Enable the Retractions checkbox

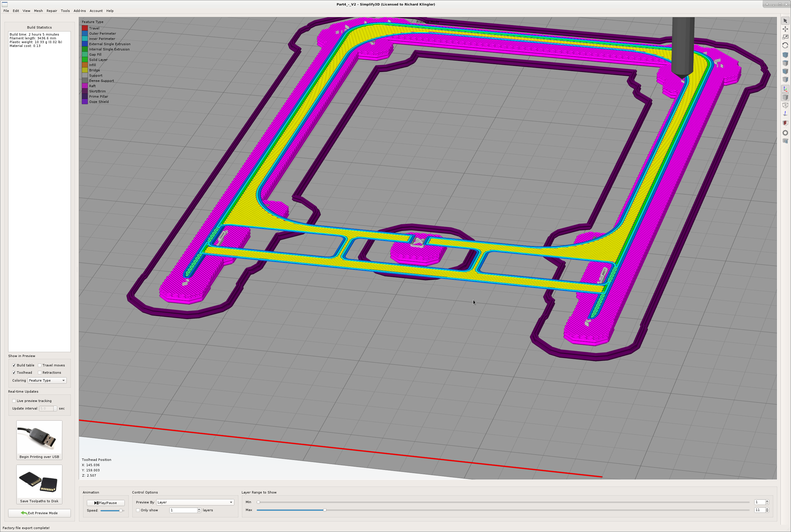(x=40, y=373)
